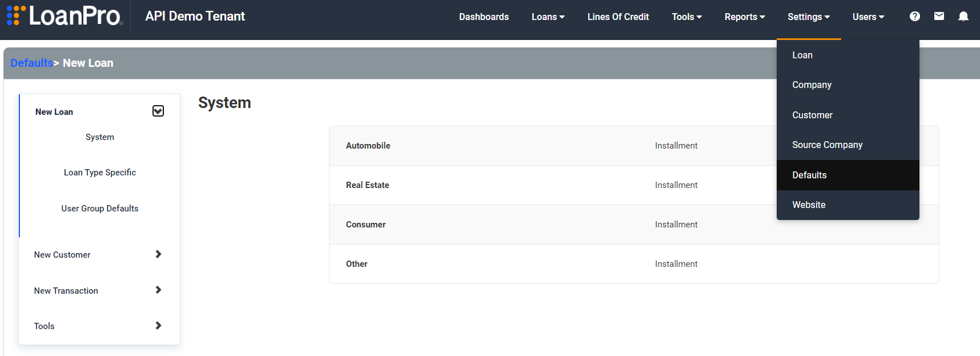Open the help question mark icon
The image size is (980, 356).
point(915,17)
